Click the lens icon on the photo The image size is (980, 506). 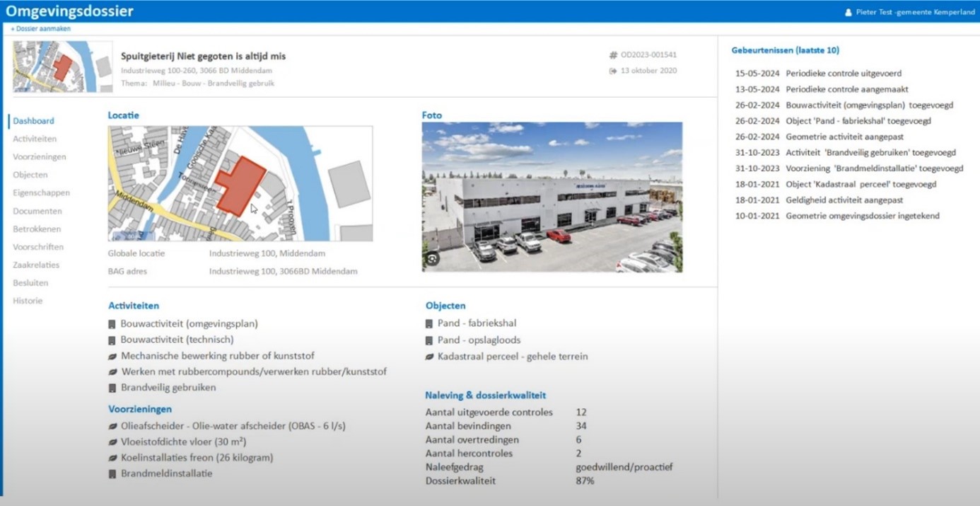[x=431, y=259]
